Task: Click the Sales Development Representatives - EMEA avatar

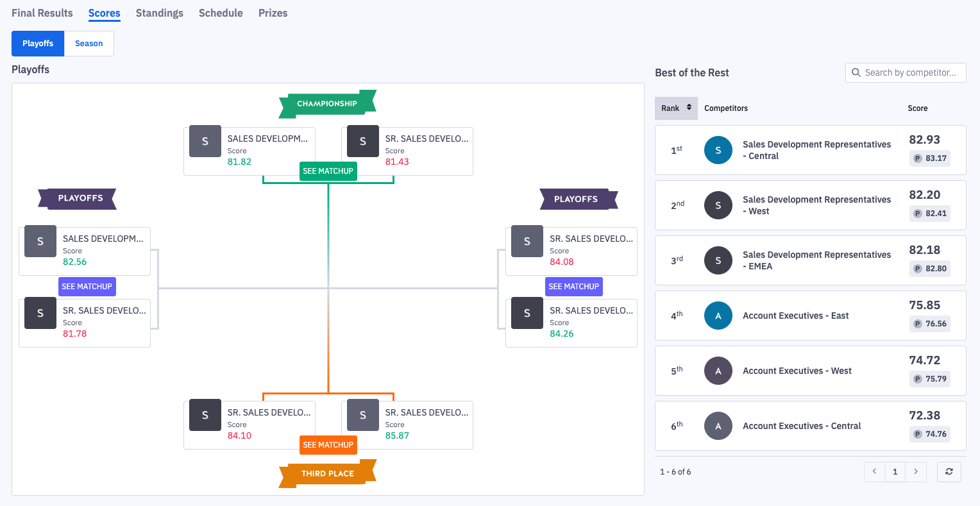Action: click(x=718, y=260)
